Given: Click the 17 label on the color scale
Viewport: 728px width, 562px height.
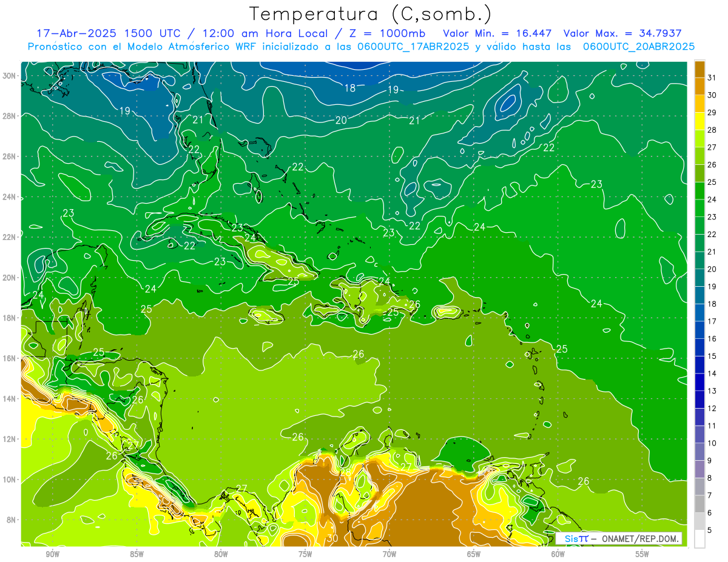Looking at the screenshot, I should [x=713, y=321].
